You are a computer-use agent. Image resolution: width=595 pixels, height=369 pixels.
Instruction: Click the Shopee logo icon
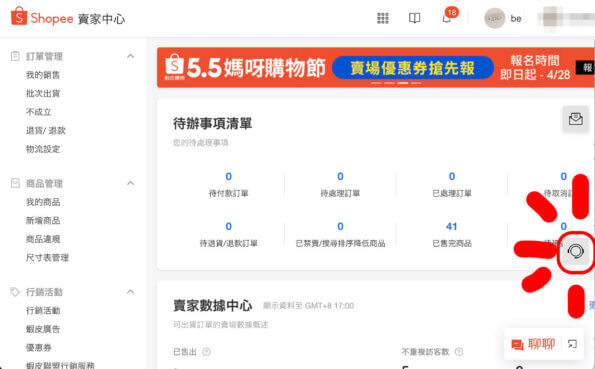click(19, 16)
